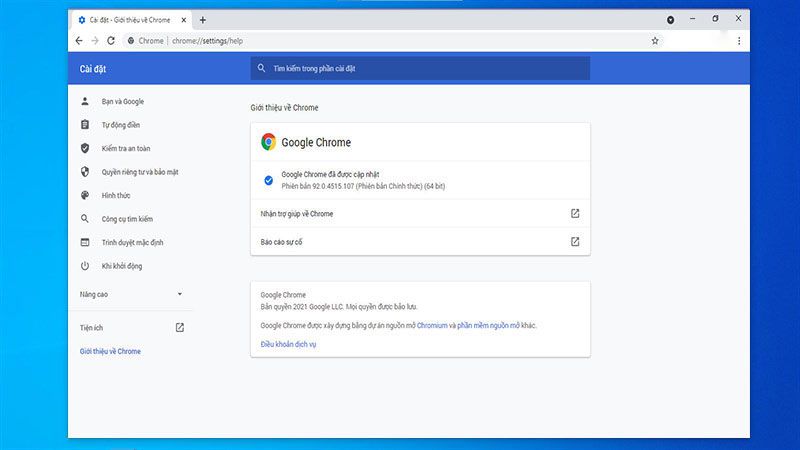Select Trình duyệt mặc định
This screenshot has height=450, width=800.
coord(131,242)
